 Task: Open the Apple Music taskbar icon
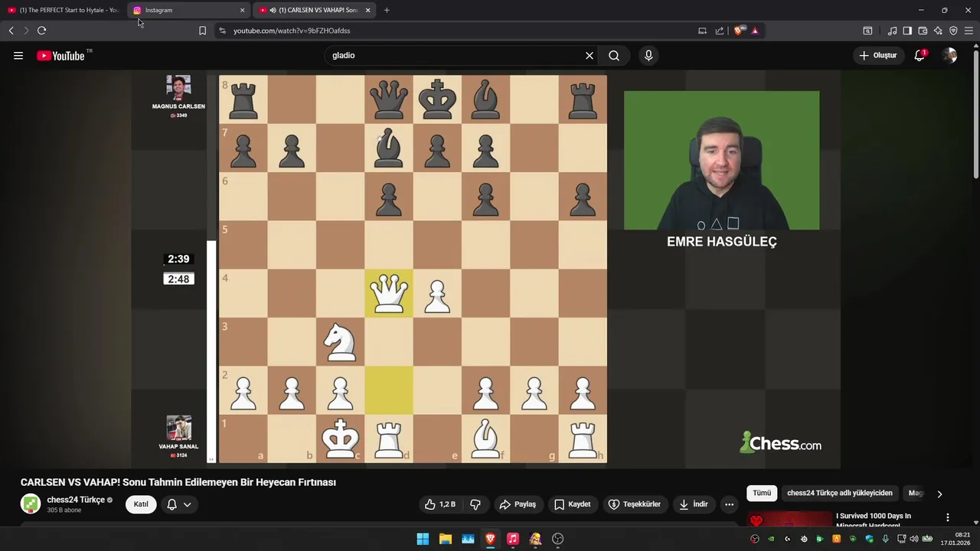[x=513, y=539]
